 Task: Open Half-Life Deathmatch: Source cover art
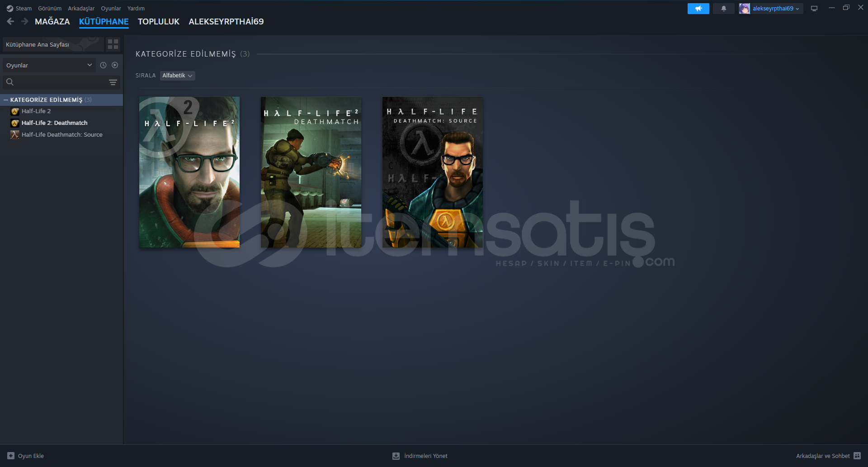point(433,172)
